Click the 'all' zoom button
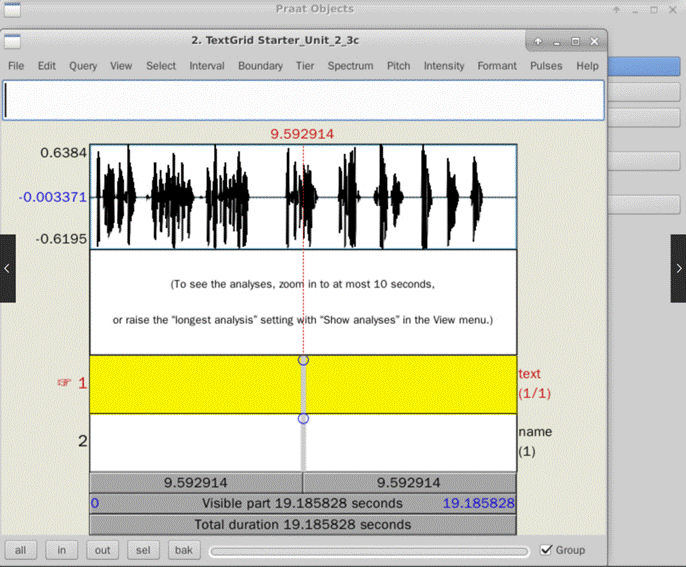Viewport: 686px width, 567px height. pyautogui.click(x=21, y=550)
